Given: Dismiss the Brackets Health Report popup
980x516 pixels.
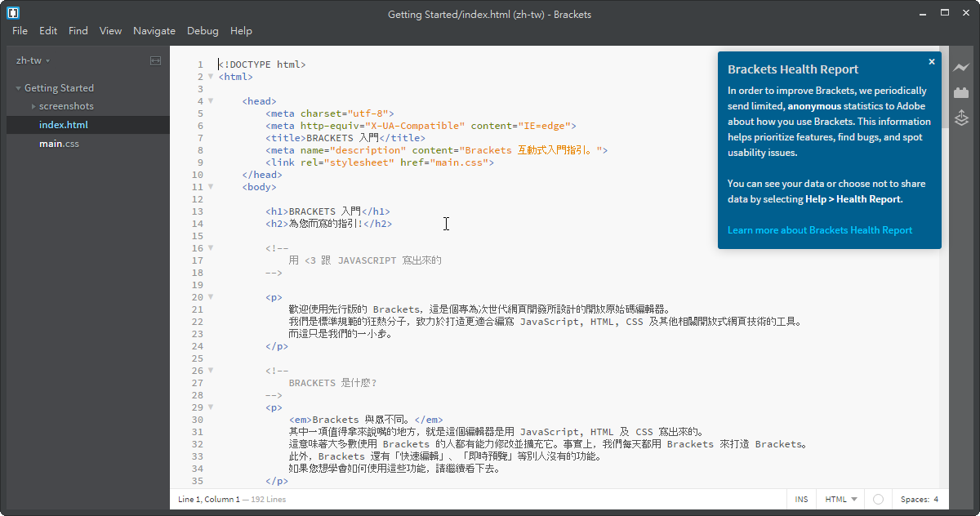Looking at the screenshot, I should pyautogui.click(x=932, y=61).
